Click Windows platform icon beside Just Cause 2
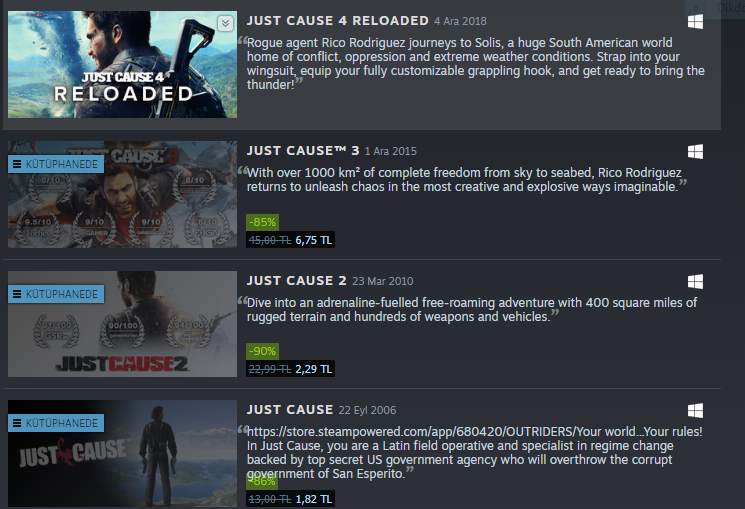This screenshot has height=509, width=745. (x=695, y=281)
